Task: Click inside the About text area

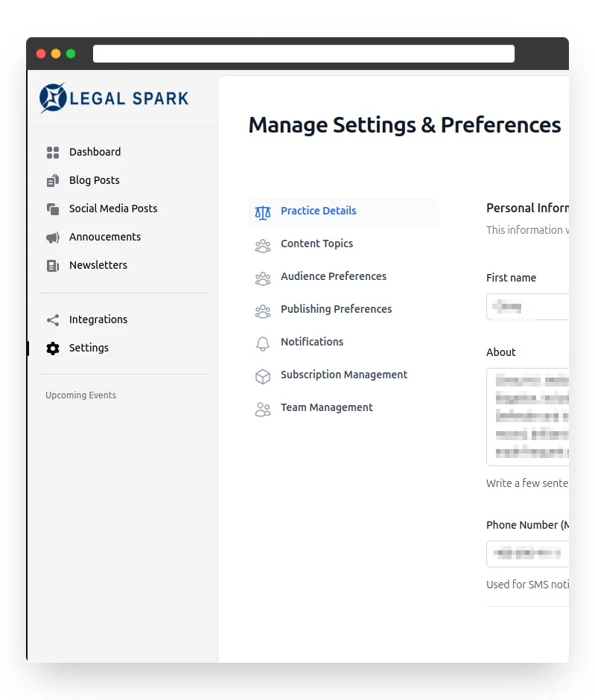Action: coord(527,416)
